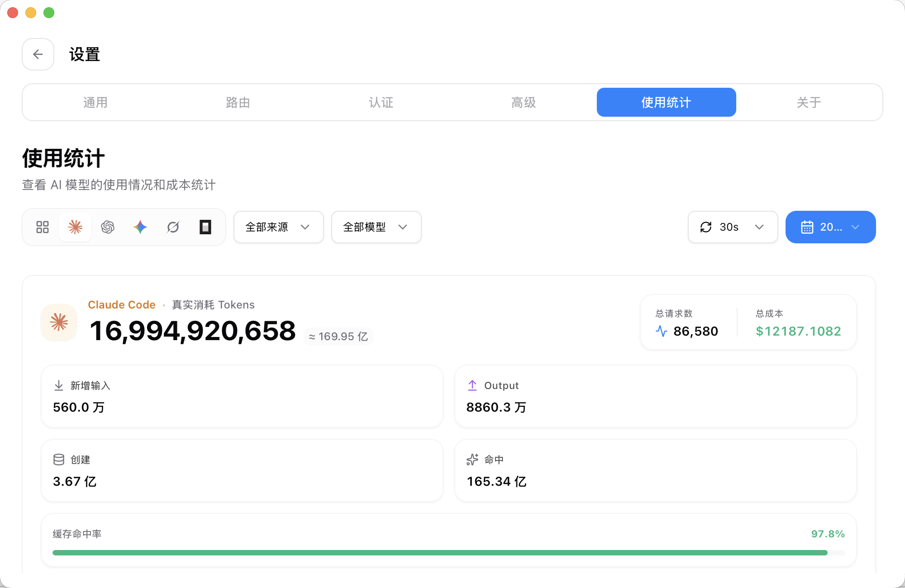Click the database icon by 创建

(59, 460)
